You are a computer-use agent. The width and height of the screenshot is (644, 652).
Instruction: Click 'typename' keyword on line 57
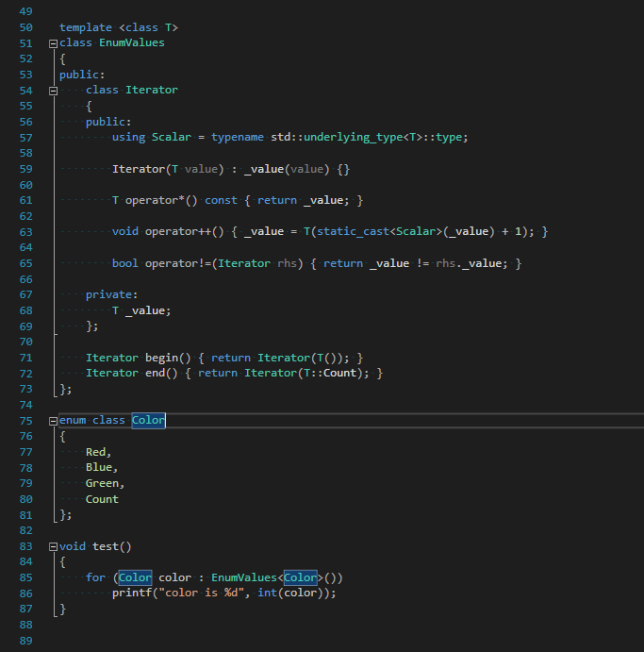238,138
